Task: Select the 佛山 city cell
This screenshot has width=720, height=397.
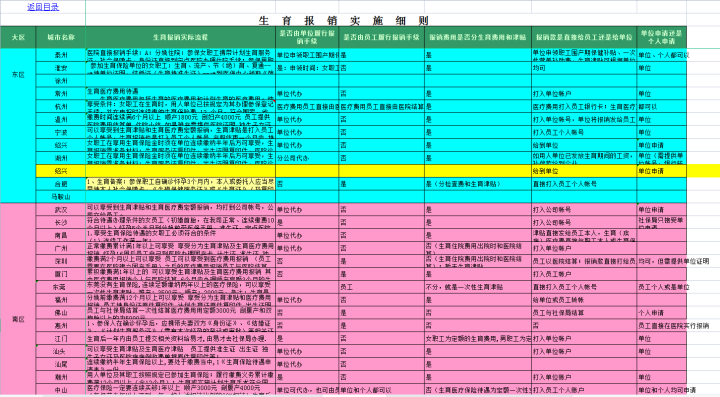Action: (61, 313)
